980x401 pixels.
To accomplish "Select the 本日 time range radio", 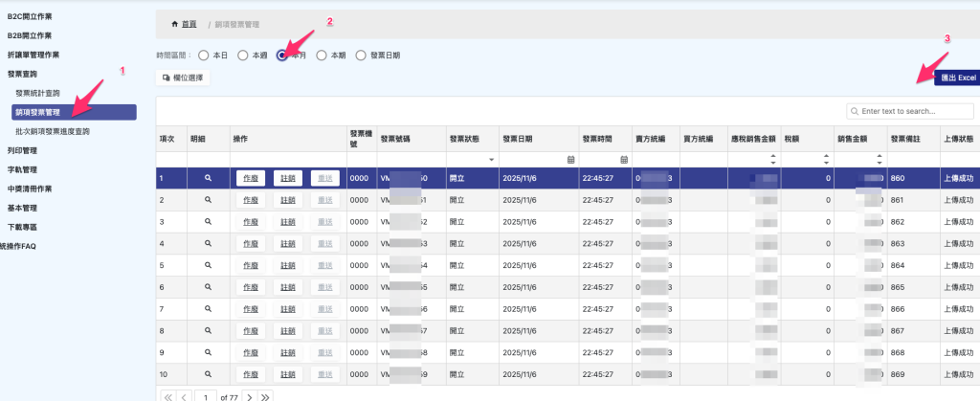I will [204, 56].
